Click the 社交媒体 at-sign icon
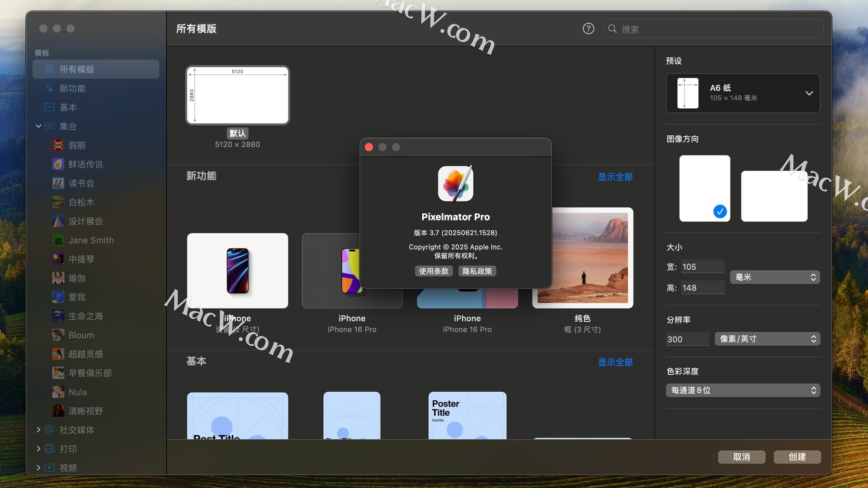This screenshot has height=488, width=868. 49,430
